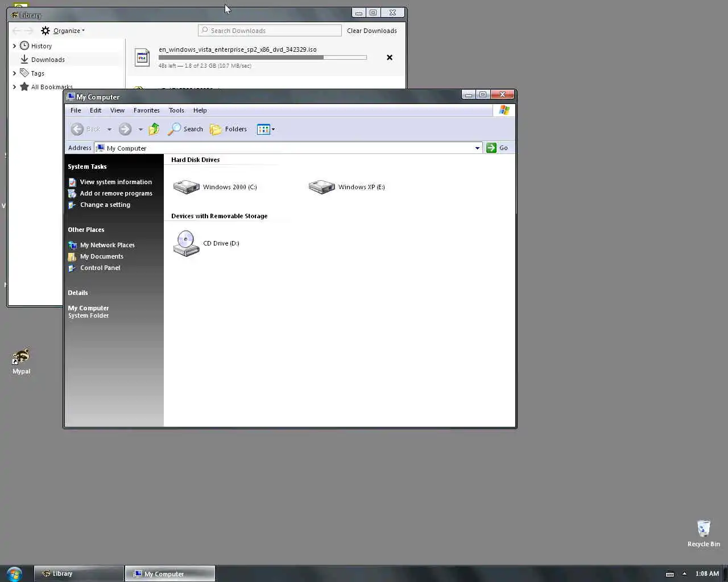Click the keyboard icon in system tray

pos(670,573)
